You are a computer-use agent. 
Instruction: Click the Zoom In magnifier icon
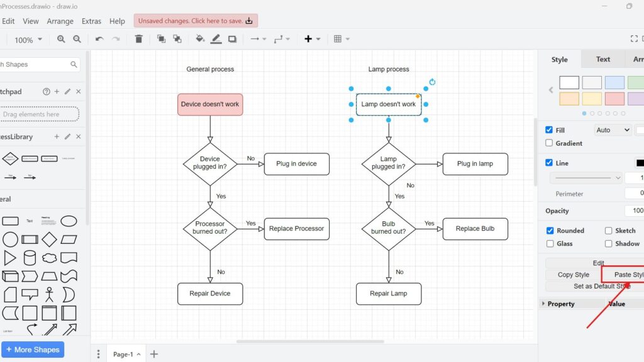tap(60, 38)
